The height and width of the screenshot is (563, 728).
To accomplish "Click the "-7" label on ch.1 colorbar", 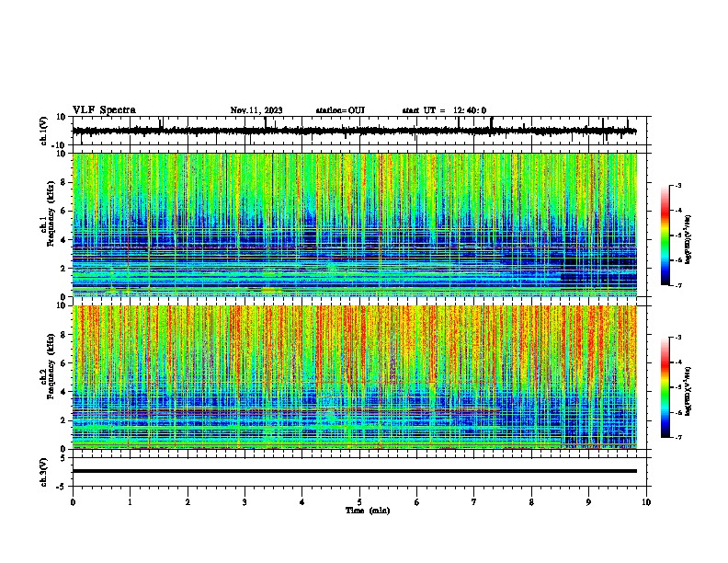I will point(677,285).
